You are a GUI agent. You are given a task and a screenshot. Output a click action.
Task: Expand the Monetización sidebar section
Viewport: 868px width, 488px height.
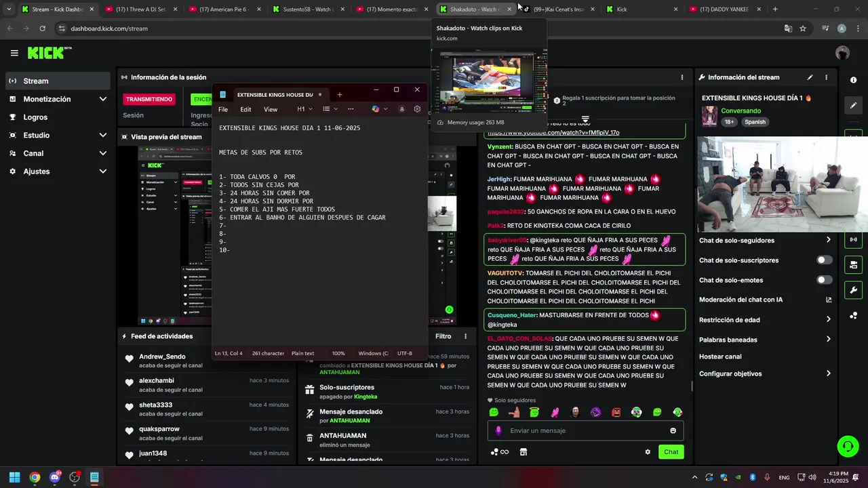point(58,99)
